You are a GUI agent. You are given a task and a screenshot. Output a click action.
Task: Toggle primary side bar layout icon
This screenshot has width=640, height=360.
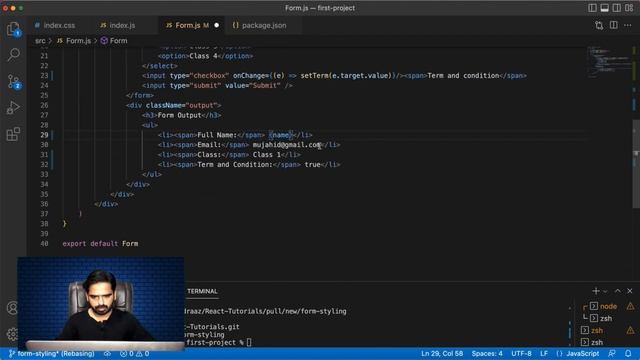[x=592, y=8]
